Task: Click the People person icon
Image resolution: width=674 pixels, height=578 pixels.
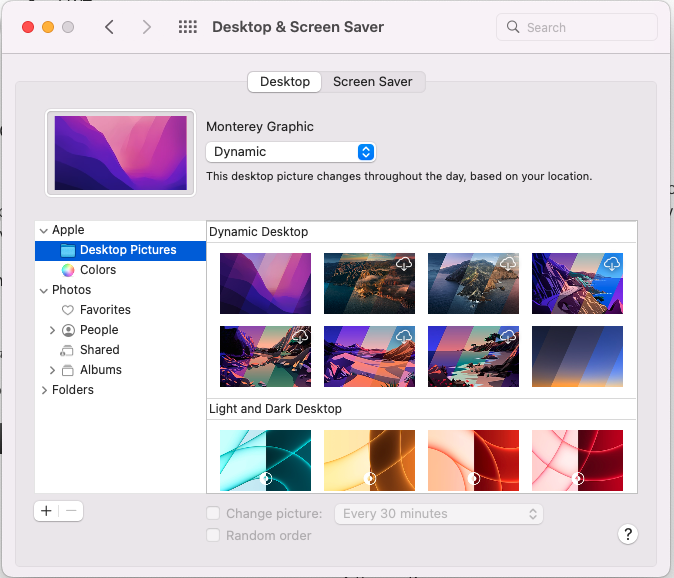Action: coord(68,330)
